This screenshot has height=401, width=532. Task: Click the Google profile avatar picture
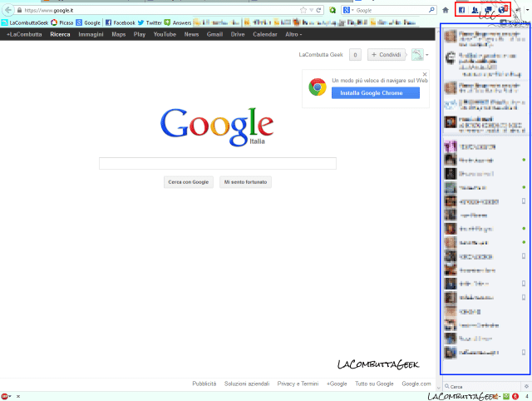417,54
